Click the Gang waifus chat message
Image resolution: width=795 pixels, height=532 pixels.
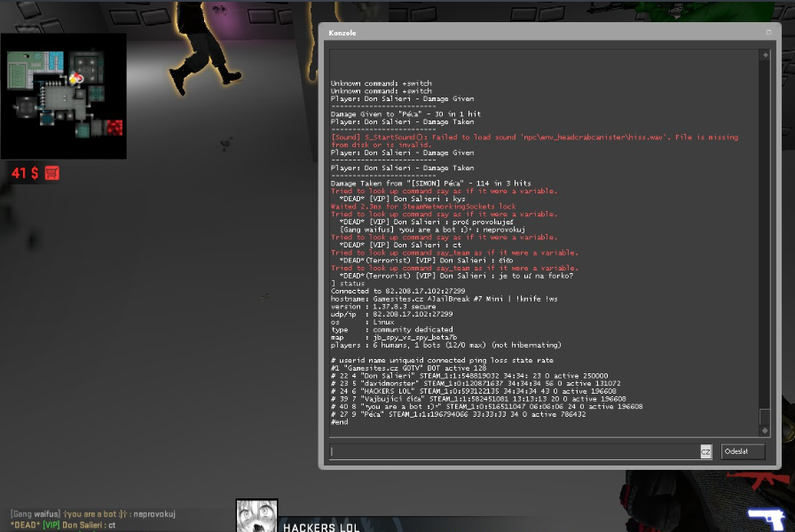pos(93,514)
